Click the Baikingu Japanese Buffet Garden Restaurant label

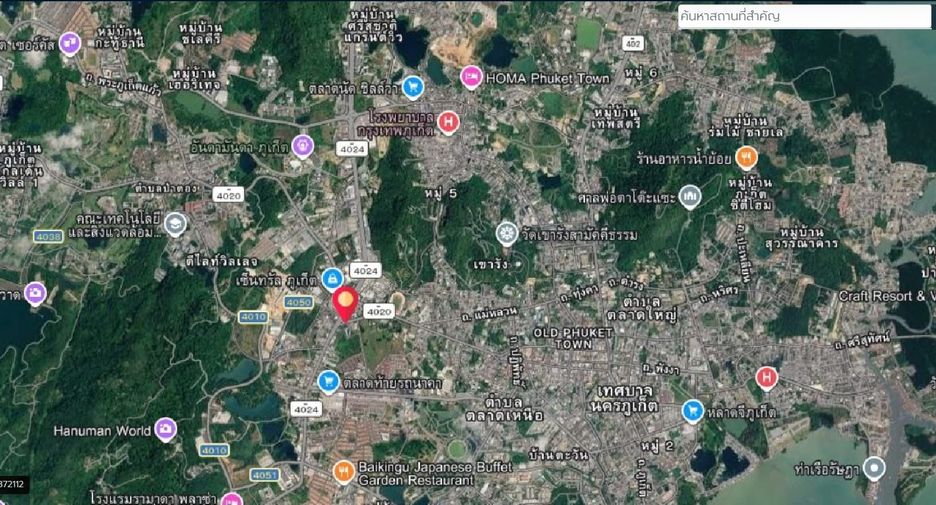click(x=435, y=473)
